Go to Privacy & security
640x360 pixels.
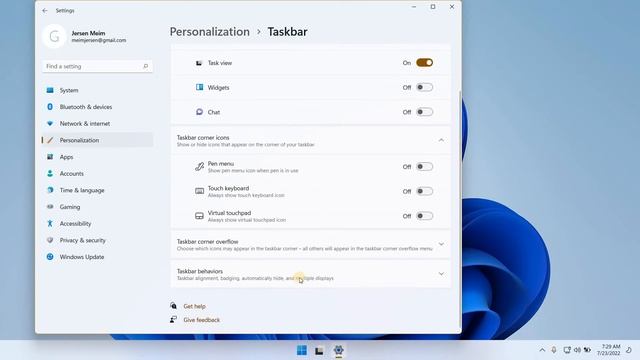tap(98, 240)
